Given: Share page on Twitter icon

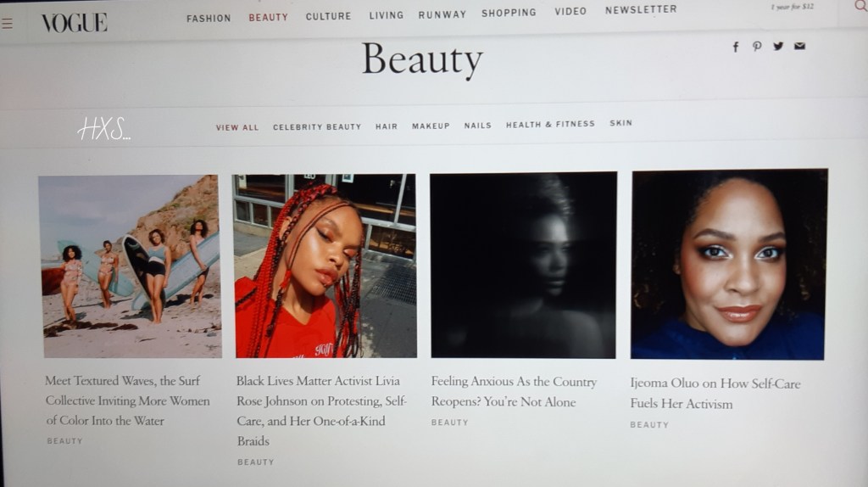Looking at the screenshot, I should [778, 46].
